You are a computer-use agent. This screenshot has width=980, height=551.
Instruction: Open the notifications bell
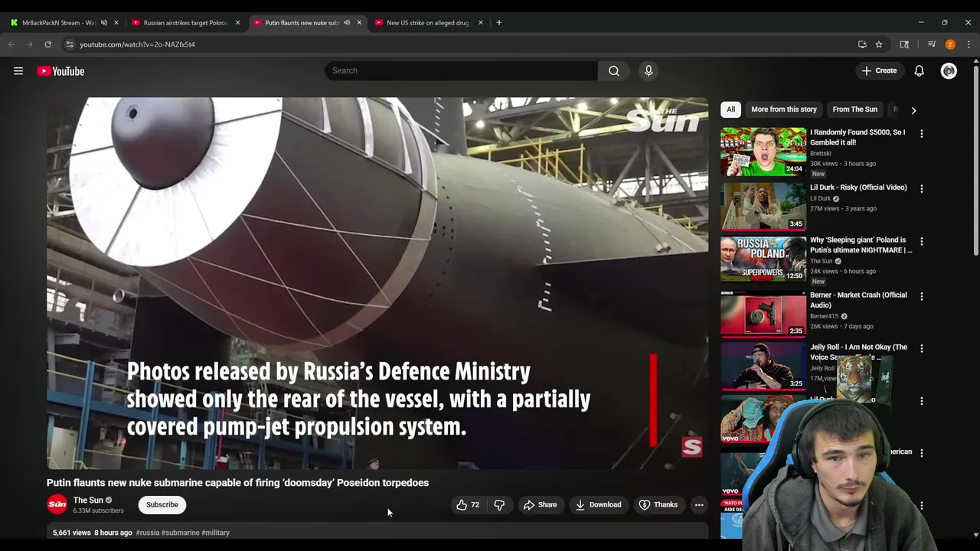[919, 70]
